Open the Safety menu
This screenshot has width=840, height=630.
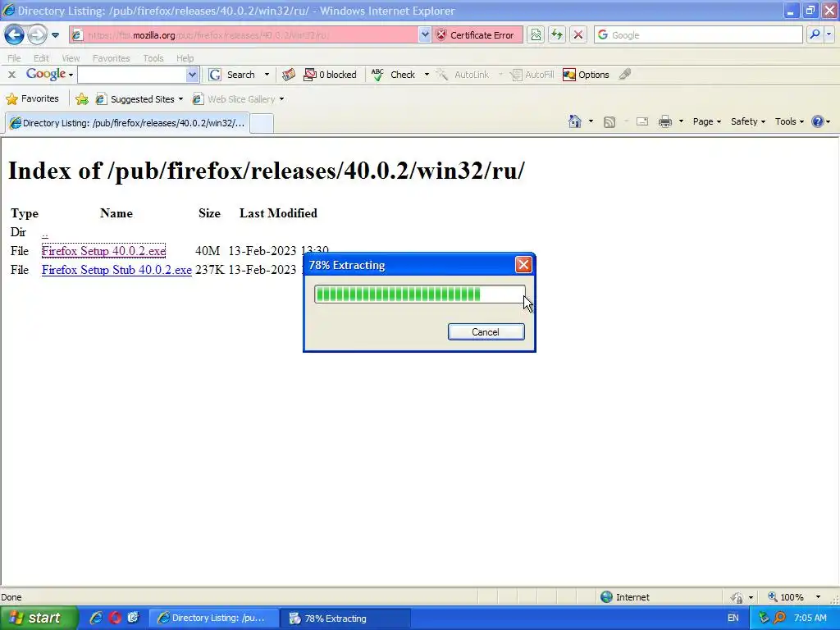[748, 121]
